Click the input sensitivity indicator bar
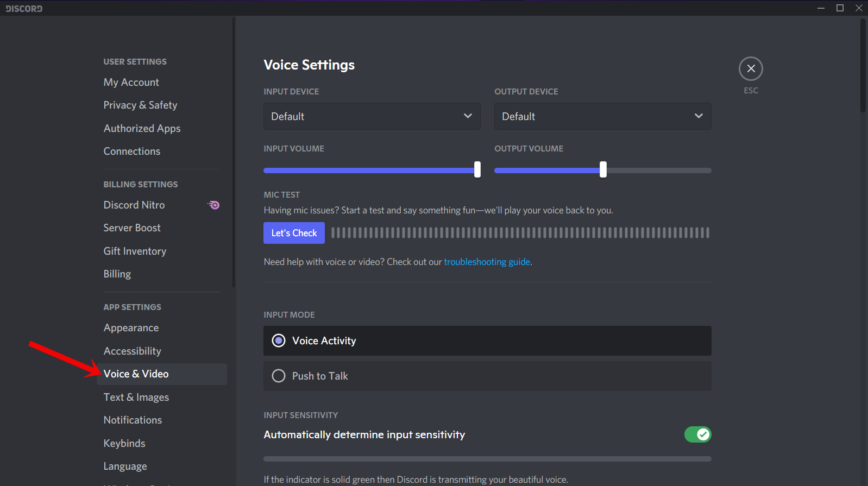Screen dimensions: 868x486 coord(487,459)
